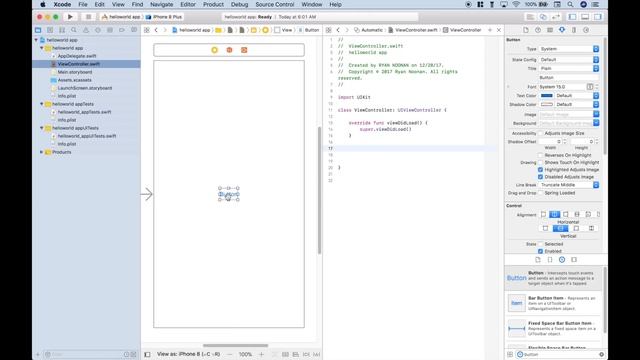
Task: Select AppDelegate.swift in the navigator
Action: 77,56
